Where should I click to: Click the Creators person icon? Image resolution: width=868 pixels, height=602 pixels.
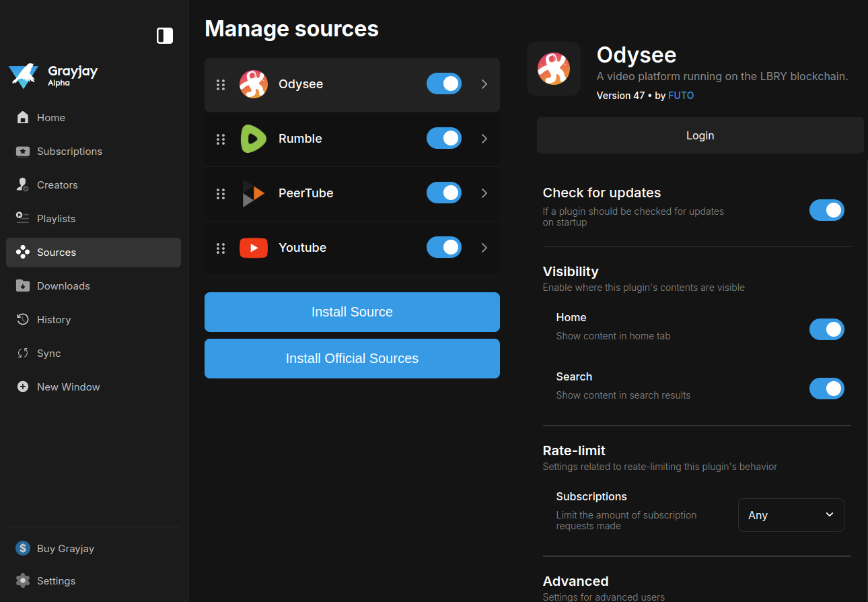[23, 185]
